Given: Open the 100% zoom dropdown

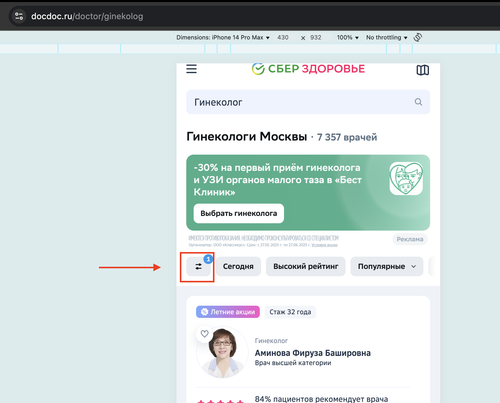Looking at the screenshot, I should [x=347, y=37].
